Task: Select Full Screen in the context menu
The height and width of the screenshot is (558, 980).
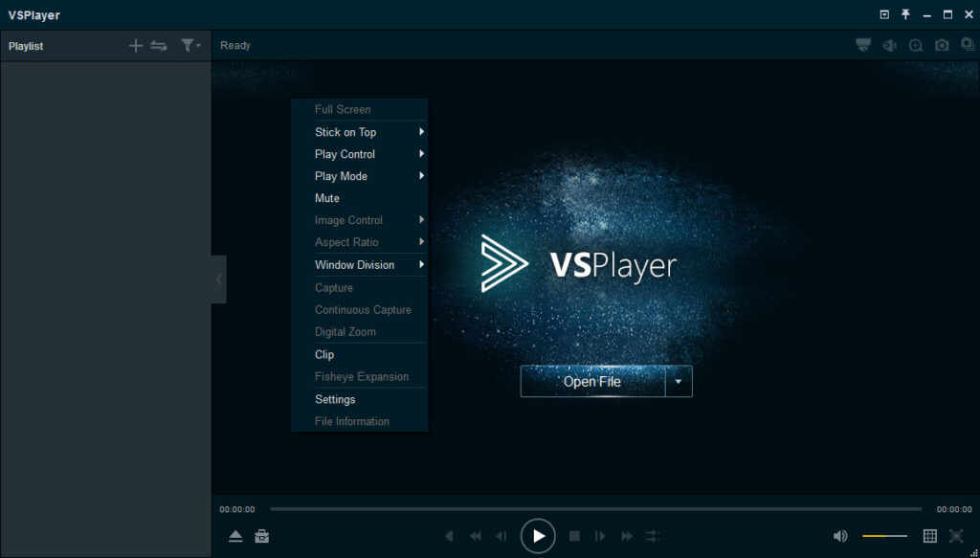Action: (x=360, y=109)
